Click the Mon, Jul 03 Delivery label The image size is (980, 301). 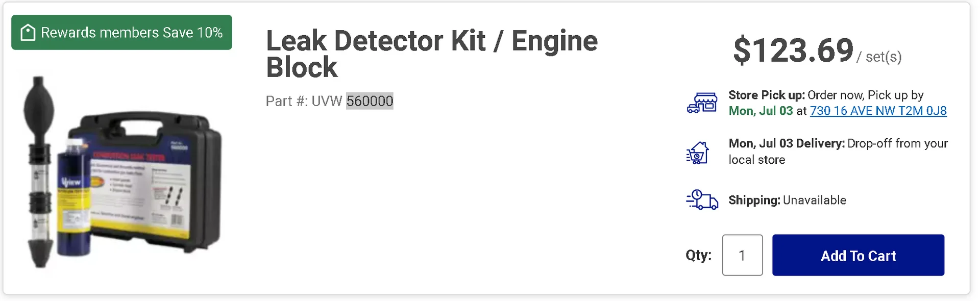tap(786, 143)
